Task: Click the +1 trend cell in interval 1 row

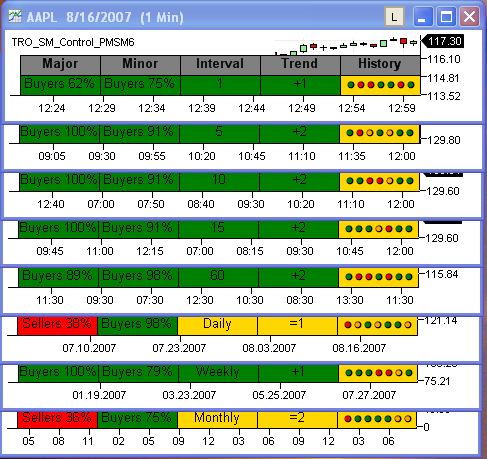Action: [x=300, y=85]
